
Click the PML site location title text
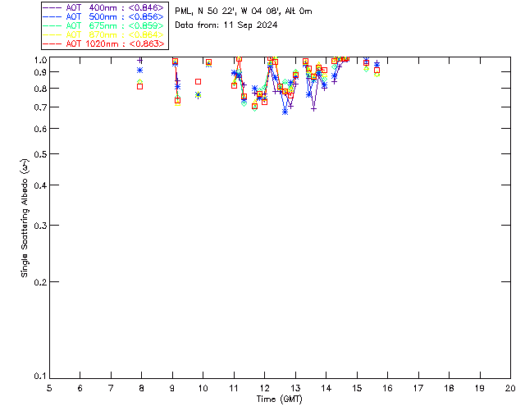pyautogui.click(x=243, y=11)
